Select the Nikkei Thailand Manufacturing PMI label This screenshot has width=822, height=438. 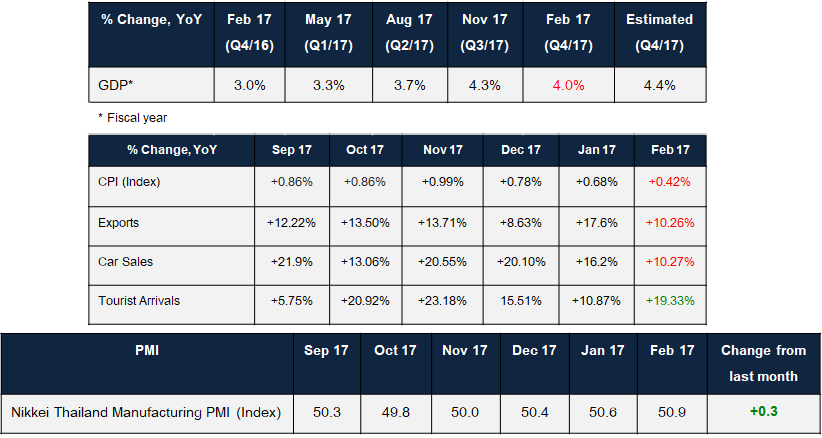pyautogui.click(x=146, y=409)
